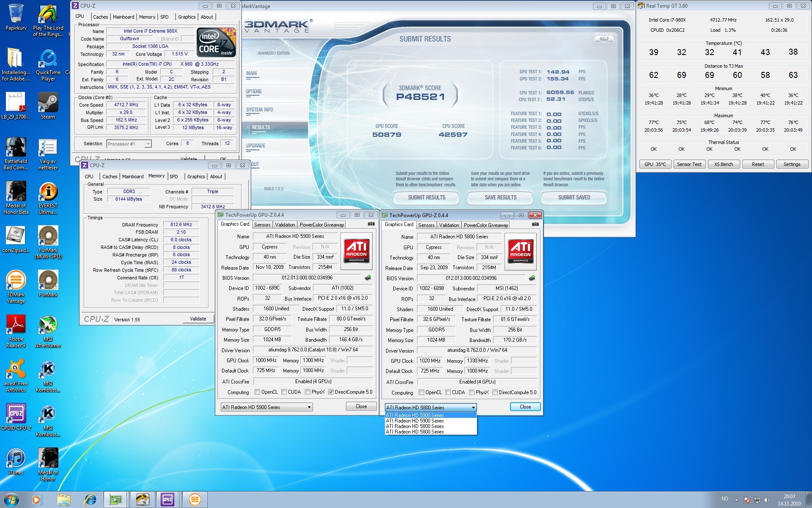Click BIOS save icon in left GPU-Z
Image resolution: width=812 pixels, height=508 pixels.
pos(368,278)
